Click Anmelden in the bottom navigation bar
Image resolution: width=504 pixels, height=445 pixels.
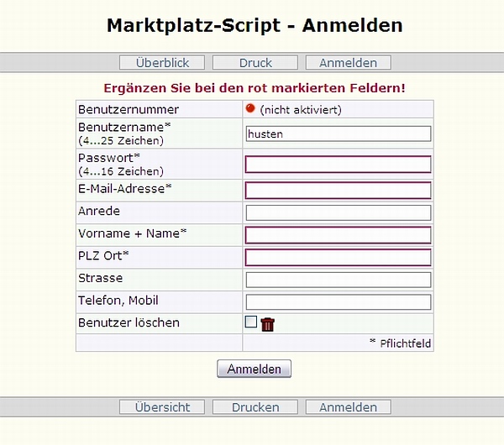tap(348, 407)
